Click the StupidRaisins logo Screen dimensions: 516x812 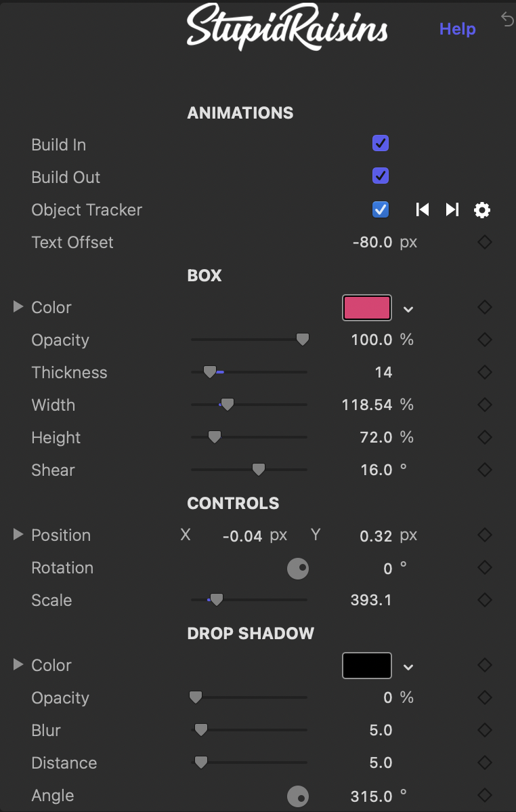point(286,27)
